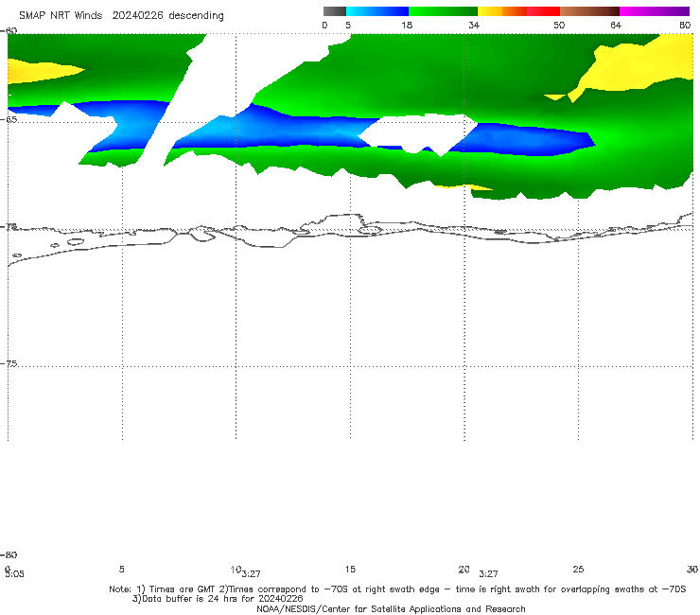
Task: Click the swath time '3:05'
Action: [x=14, y=574]
